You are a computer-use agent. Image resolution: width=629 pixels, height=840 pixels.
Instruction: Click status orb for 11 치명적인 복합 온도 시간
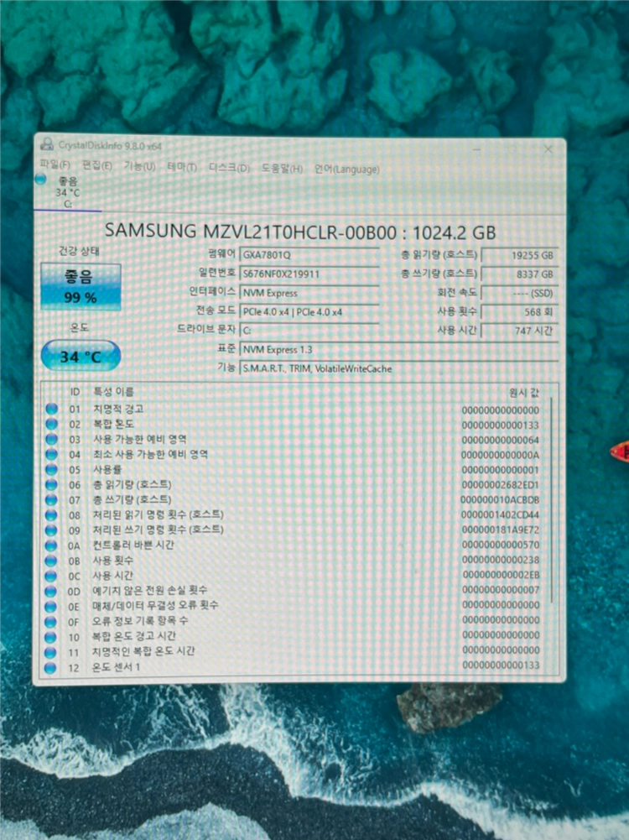(50, 653)
